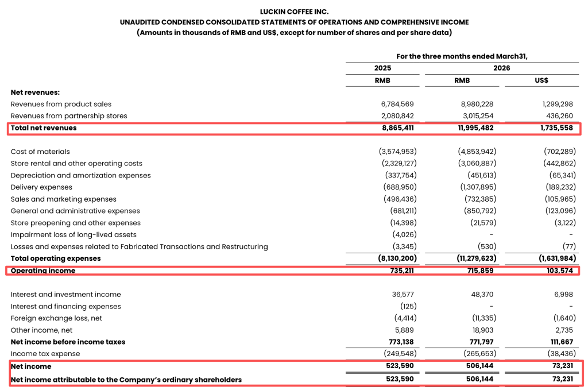
Task: Select the Impairment loss of long-lived assets label
Action: click(x=73, y=234)
